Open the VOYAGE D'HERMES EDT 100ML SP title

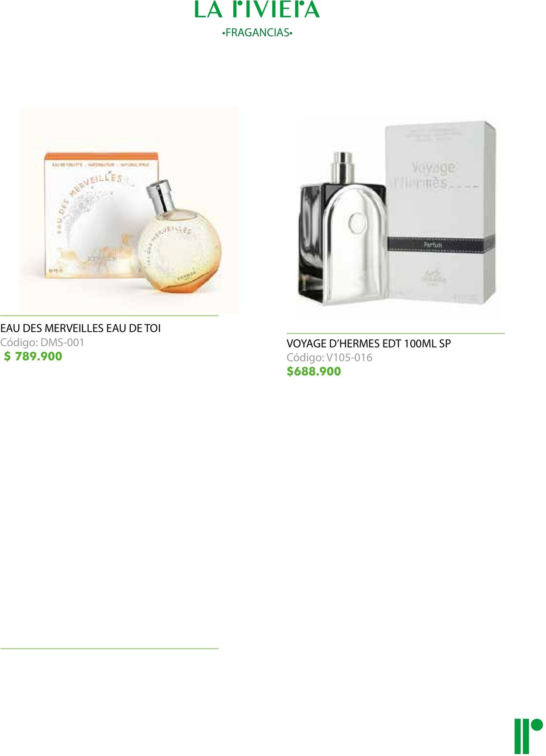click(x=369, y=344)
